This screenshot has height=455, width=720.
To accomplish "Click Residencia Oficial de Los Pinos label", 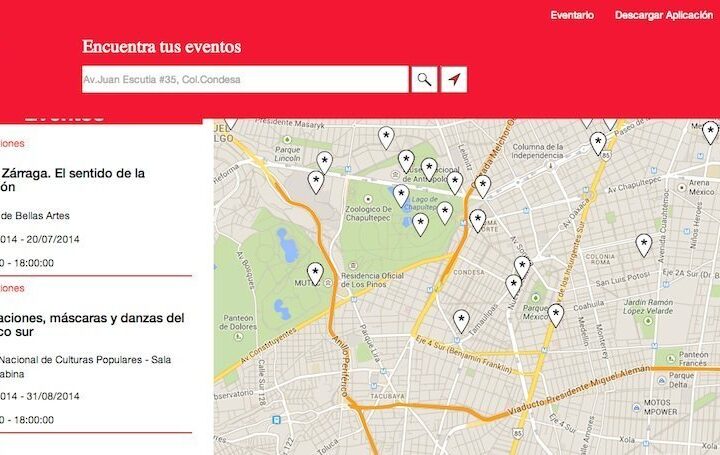I will pyautogui.click(x=372, y=280).
